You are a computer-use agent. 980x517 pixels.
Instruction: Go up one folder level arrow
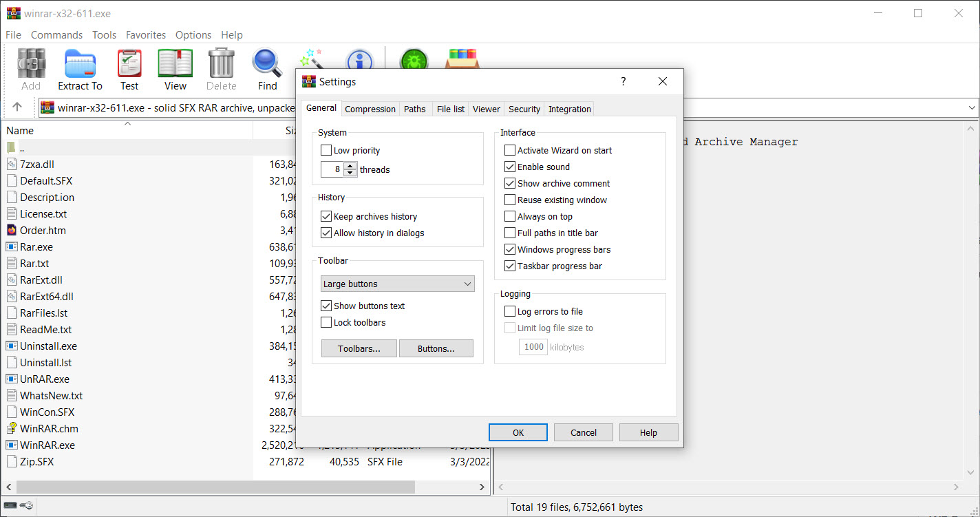[17, 107]
